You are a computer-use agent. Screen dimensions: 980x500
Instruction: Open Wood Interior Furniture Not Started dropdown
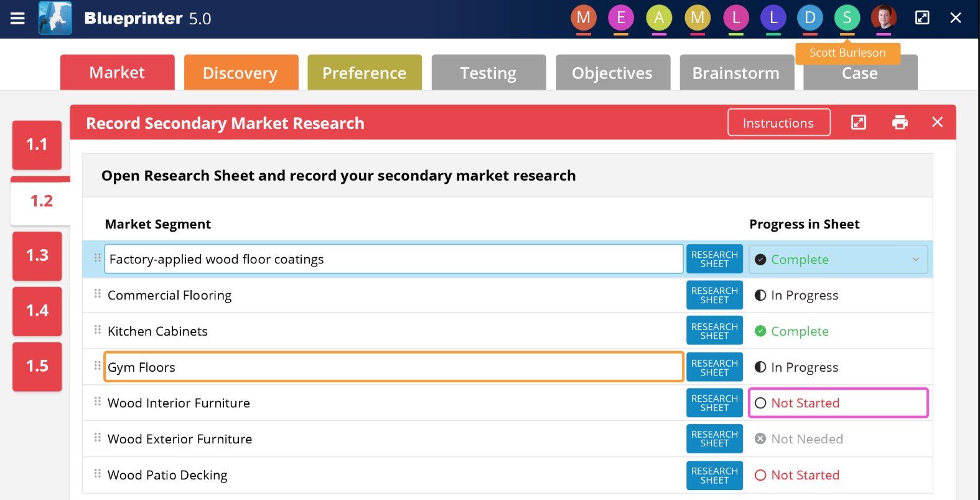coord(838,403)
